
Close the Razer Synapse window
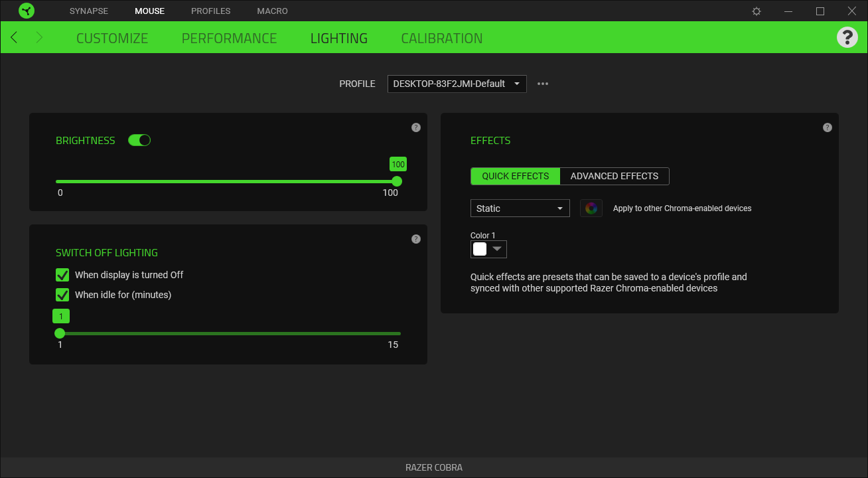coord(852,11)
